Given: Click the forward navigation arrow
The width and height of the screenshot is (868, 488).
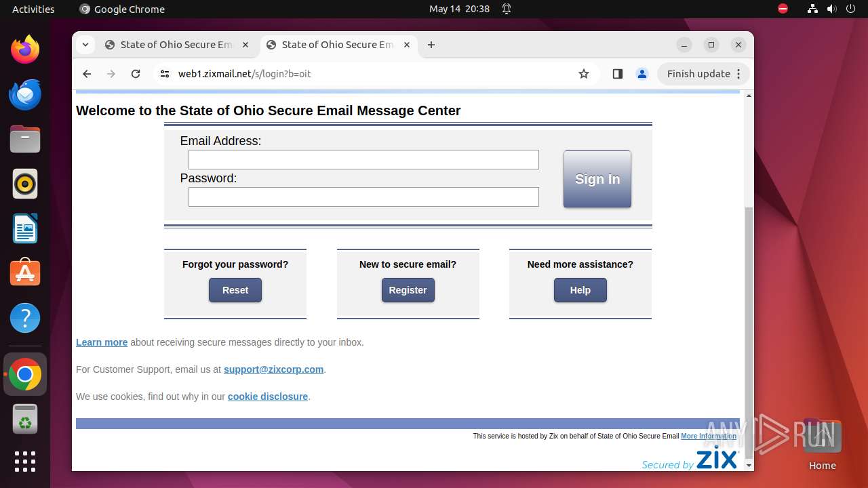Looking at the screenshot, I should (x=111, y=74).
